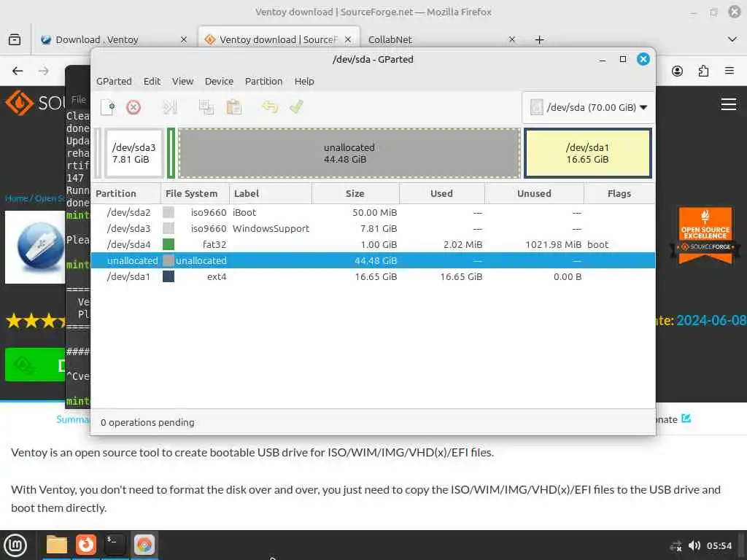Click the 0 operations pending status text
This screenshot has width=747, height=560.
tap(147, 423)
